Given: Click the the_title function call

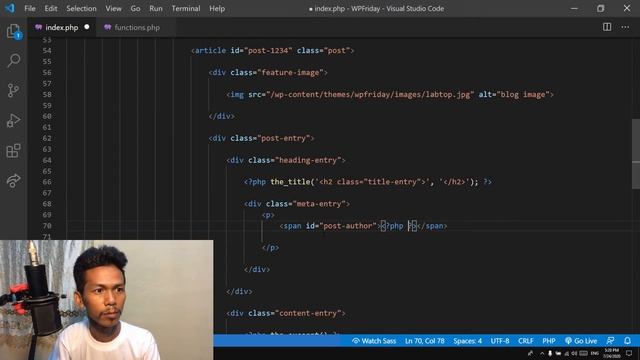Looking at the screenshot, I should (290, 182).
